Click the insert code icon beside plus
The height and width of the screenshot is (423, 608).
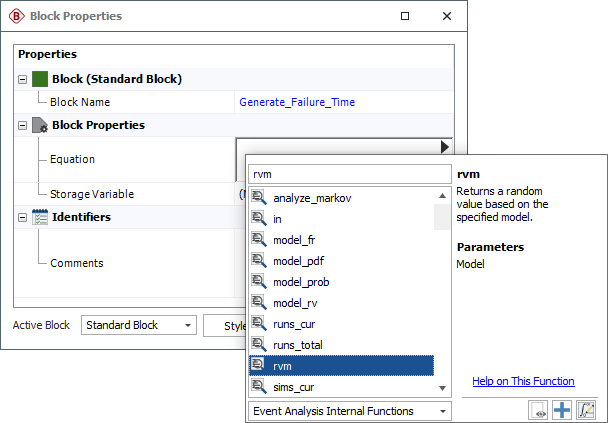[538, 410]
